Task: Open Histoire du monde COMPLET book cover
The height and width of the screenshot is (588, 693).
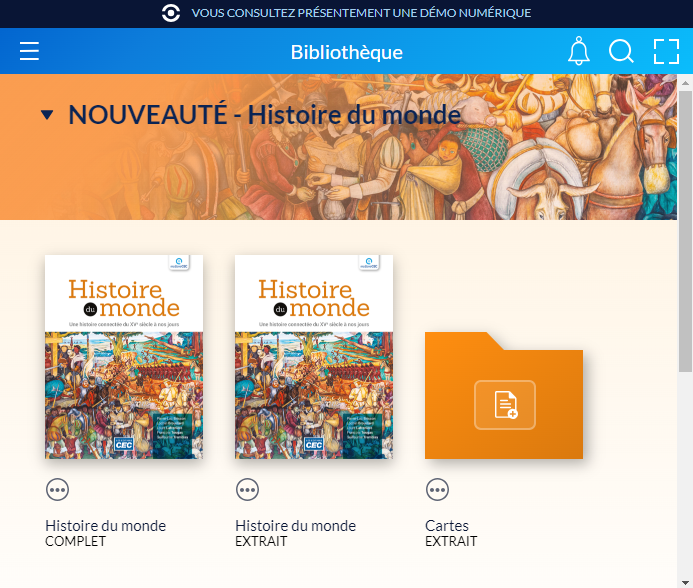Action: point(124,357)
